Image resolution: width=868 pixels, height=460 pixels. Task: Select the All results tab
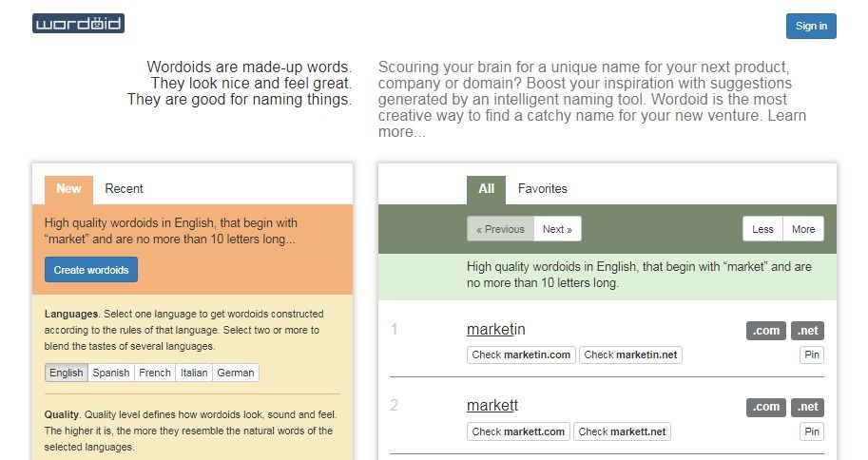[486, 189]
